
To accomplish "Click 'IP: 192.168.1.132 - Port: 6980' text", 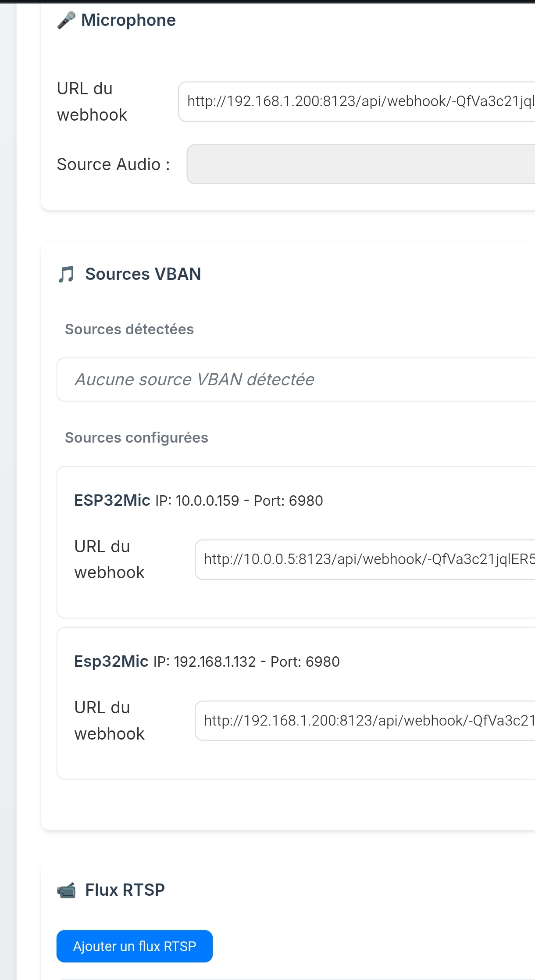I will (x=246, y=662).
